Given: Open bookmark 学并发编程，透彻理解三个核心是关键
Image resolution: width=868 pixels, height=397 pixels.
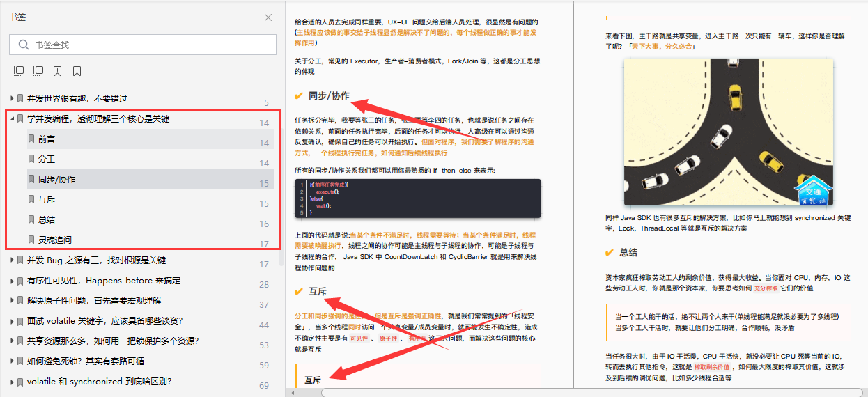Looking at the screenshot, I should 98,119.
